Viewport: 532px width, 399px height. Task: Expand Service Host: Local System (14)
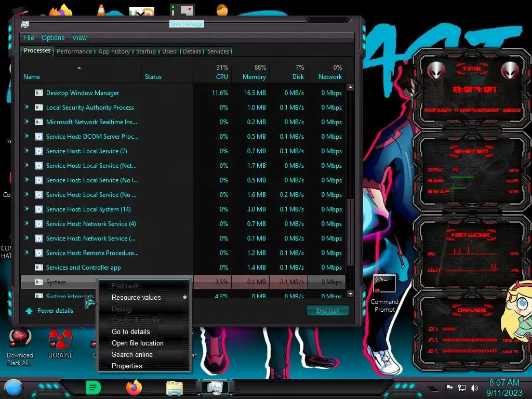pos(26,209)
